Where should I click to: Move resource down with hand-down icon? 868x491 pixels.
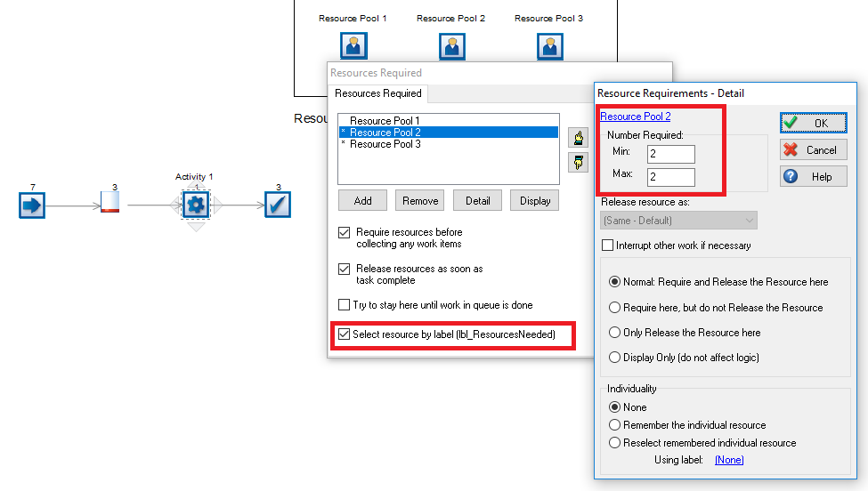(578, 162)
